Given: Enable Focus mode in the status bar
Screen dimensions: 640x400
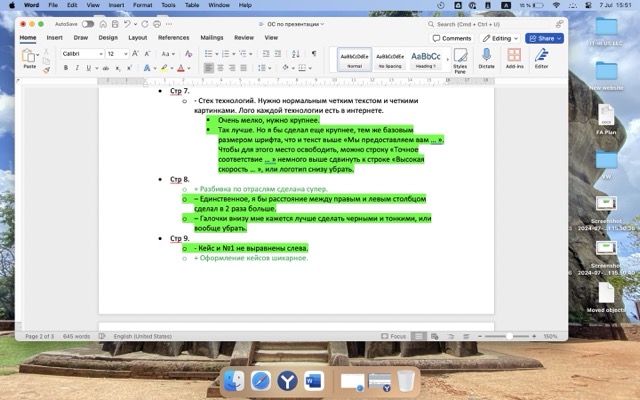Looking at the screenshot, I should point(393,336).
